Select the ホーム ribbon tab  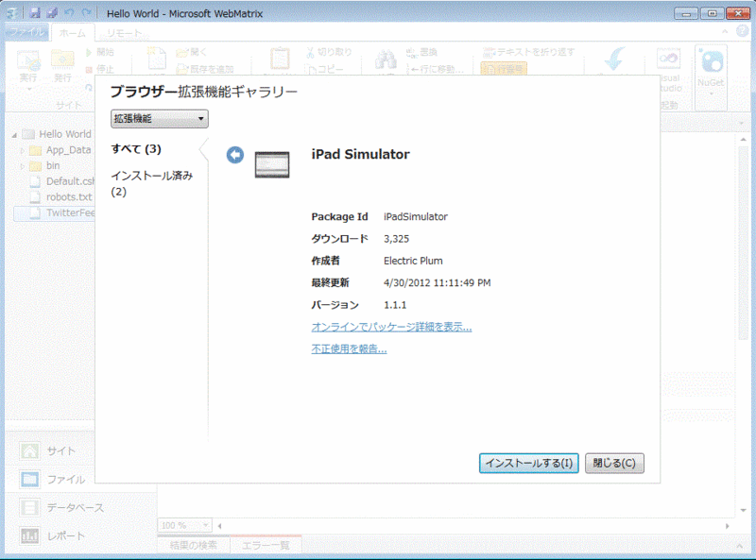(x=73, y=31)
